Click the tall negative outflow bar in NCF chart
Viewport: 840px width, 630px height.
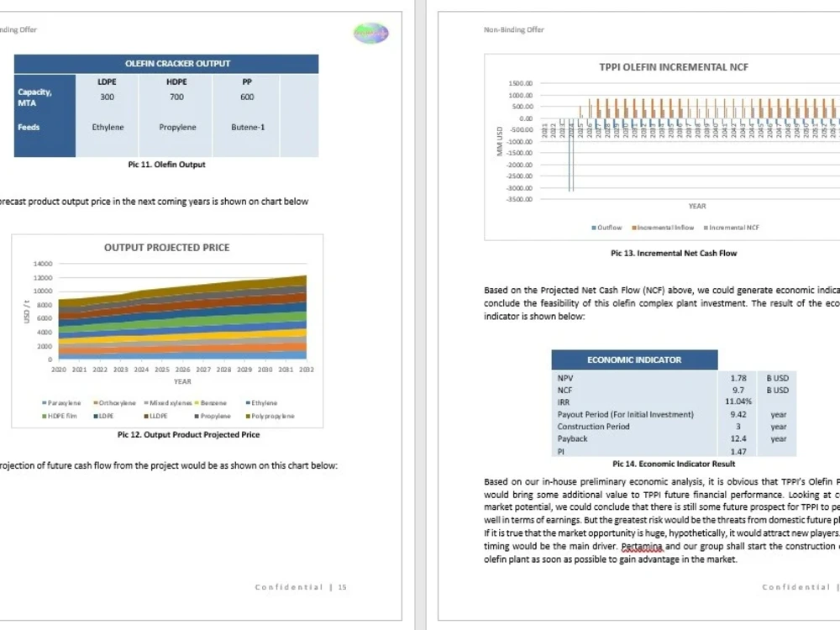(x=570, y=155)
